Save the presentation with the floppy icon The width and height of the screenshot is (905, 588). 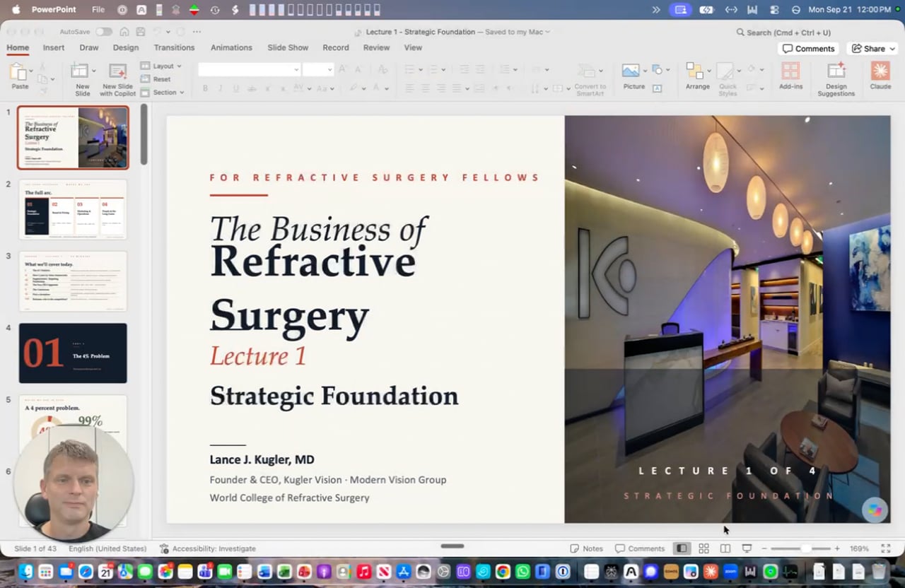(140, 32)
